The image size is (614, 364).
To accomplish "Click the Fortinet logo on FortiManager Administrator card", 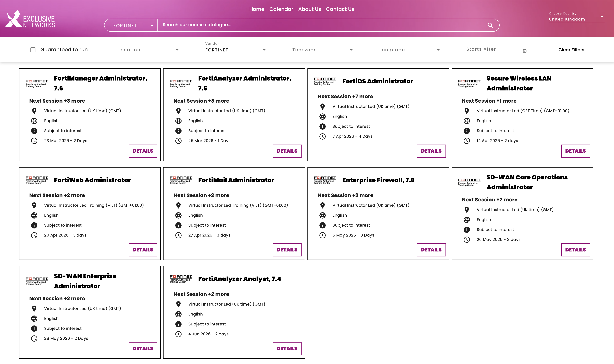I will pos(37,83).
